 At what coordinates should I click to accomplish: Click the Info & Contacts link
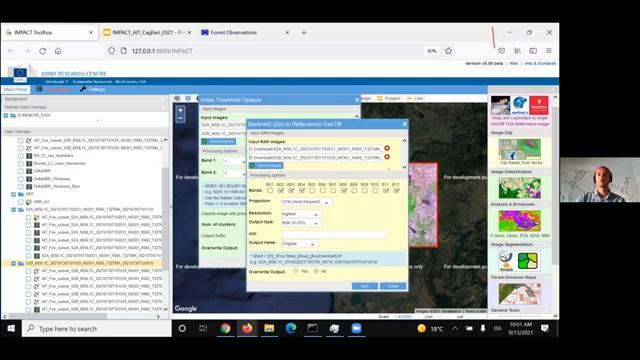(x=540, y=63)
